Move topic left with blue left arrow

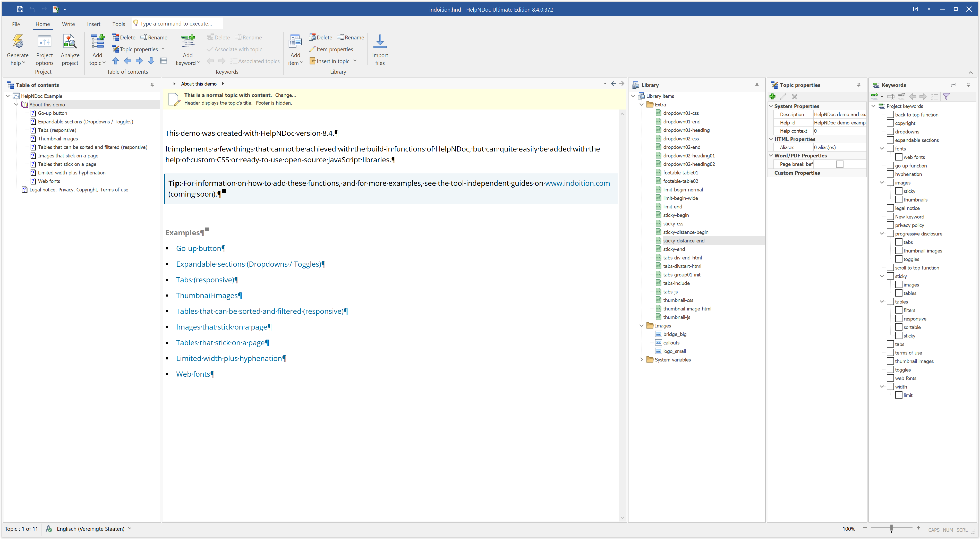127,61
